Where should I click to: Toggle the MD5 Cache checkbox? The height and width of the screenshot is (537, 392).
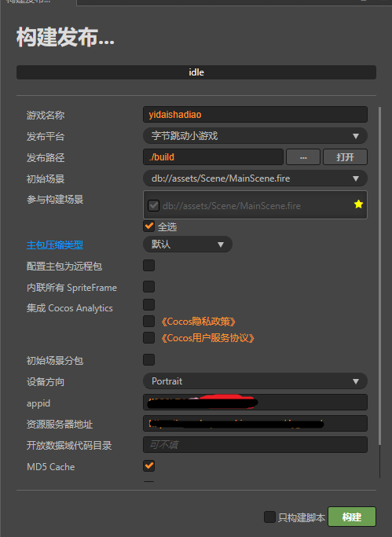148,465
